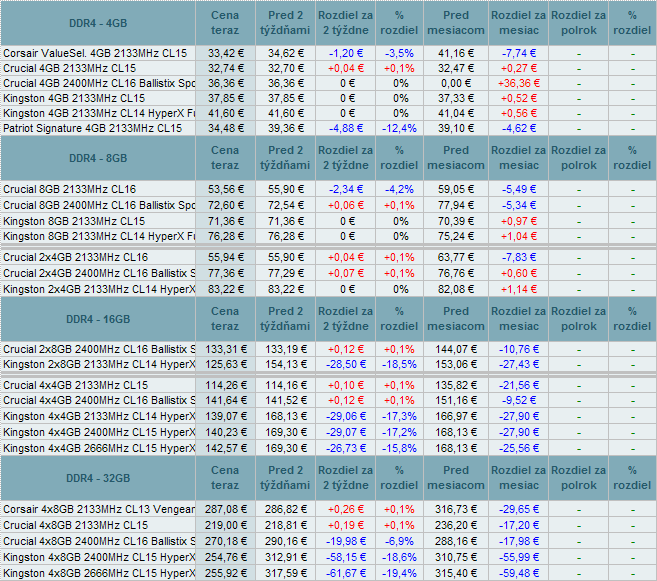Select the DDR4 - 4GB section header

click(98, 23)
